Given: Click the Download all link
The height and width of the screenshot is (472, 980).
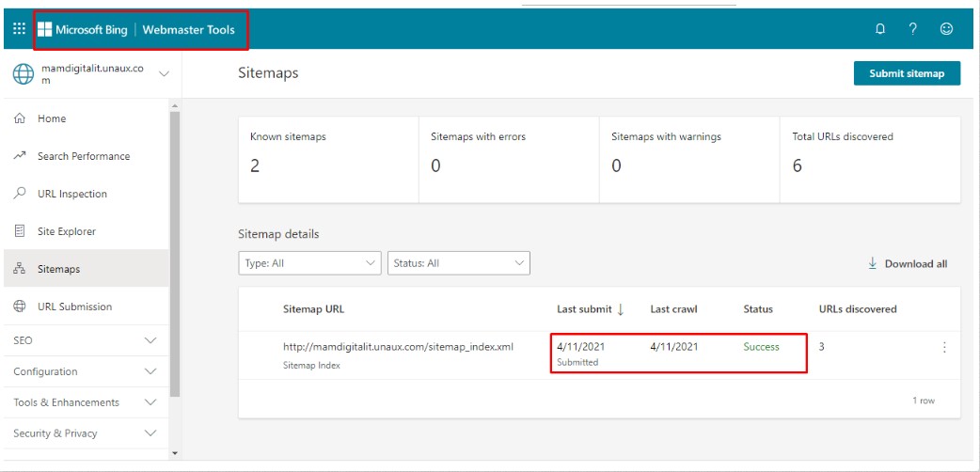Looking at the screenshot, I should point(907,264).
